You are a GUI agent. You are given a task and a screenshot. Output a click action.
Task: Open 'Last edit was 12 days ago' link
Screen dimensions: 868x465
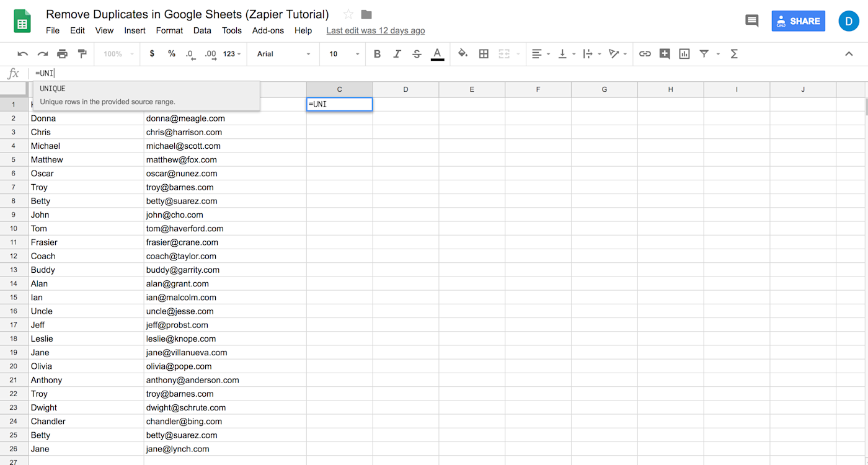[376, 30]
